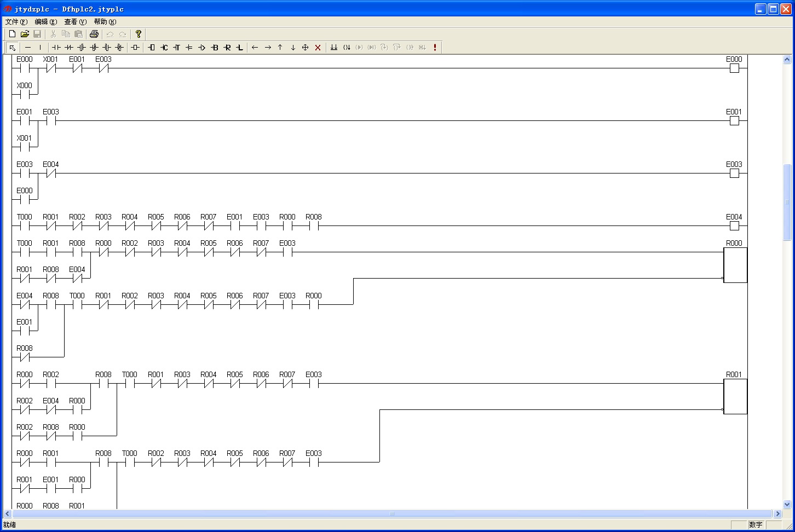This screenshot has width=795, height=532.
Task: Insert a normally-closed contact
Action: click(x=68, y=48)
